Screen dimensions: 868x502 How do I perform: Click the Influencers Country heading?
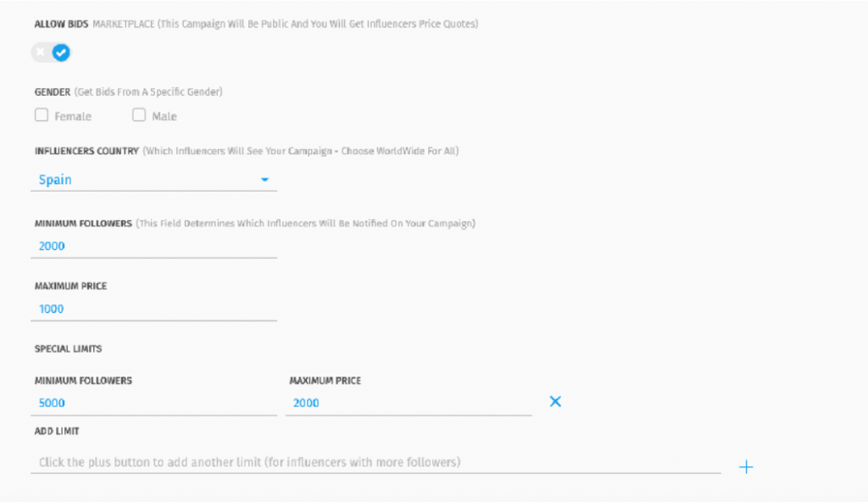click(x=86, y=151)
